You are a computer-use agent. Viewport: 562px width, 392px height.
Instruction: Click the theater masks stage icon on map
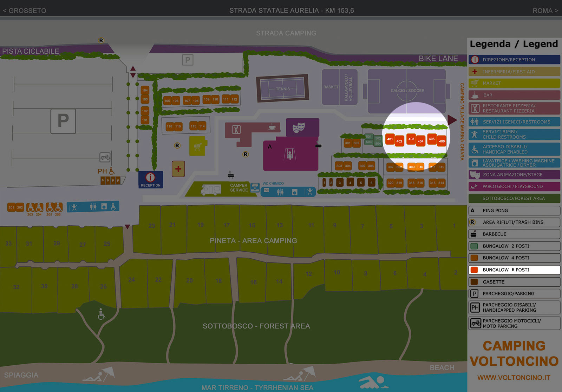pyautogui.click(x=299, y=127)
